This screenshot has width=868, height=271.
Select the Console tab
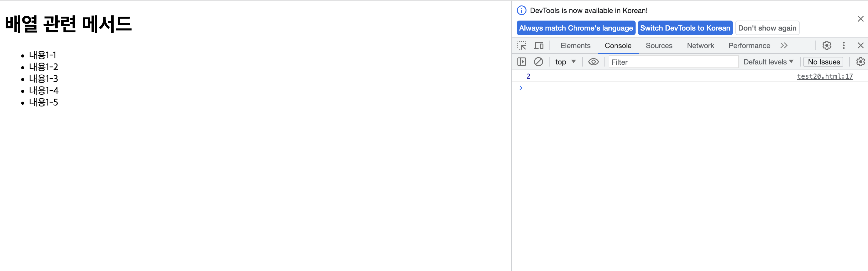point(618,45)
